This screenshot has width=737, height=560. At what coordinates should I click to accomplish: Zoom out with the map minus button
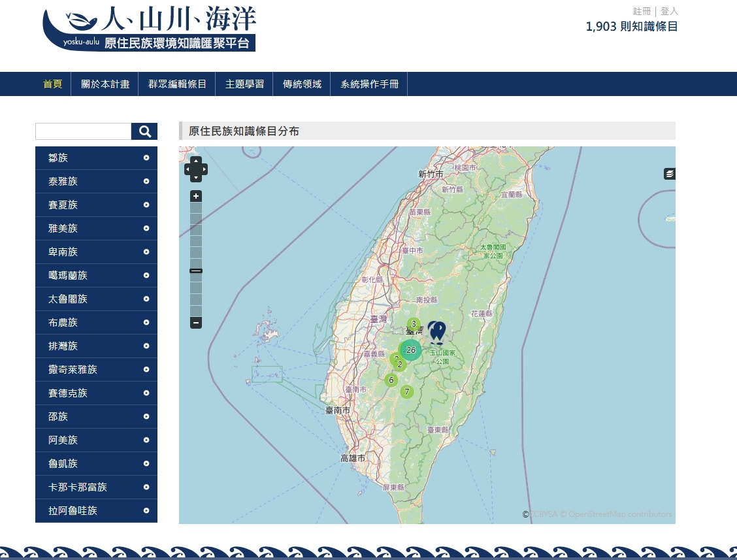[x=196, y=323]
